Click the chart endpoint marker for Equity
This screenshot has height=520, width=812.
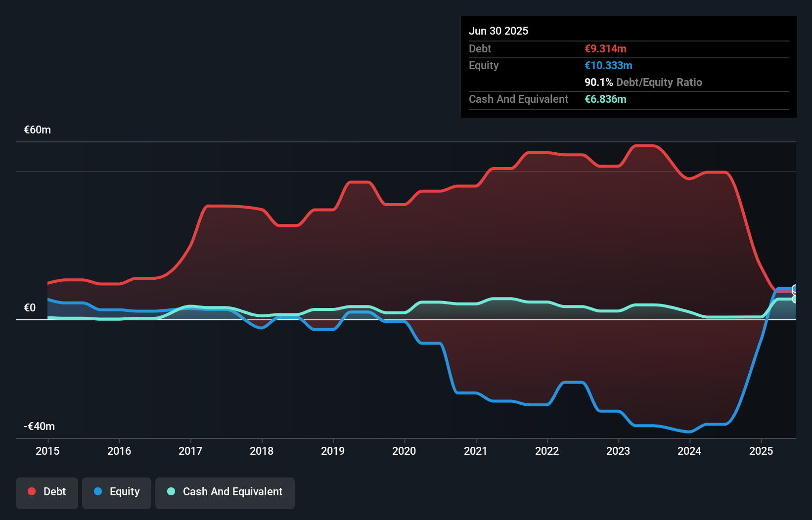(794, 288)
